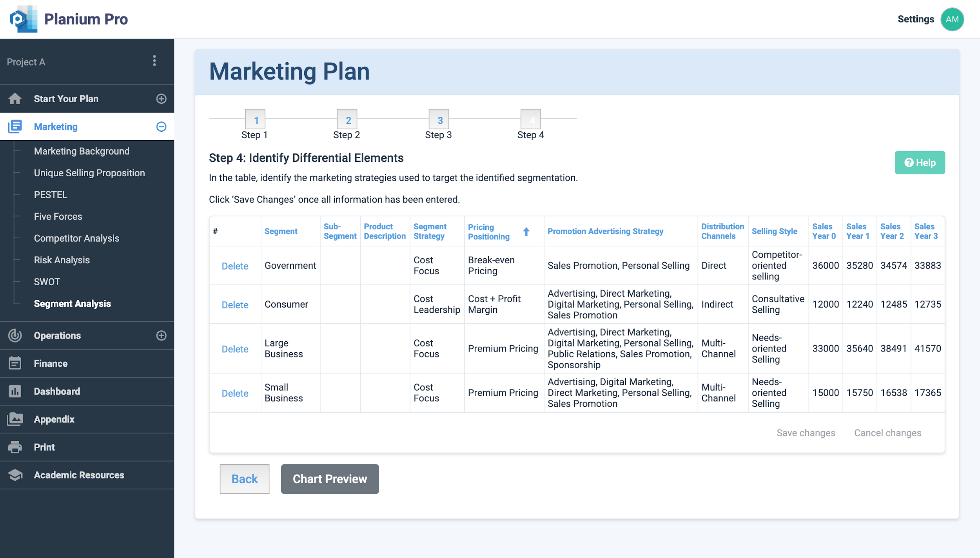
Task: Select the 41570 sales value cell
Action: [x=927, y=348]
